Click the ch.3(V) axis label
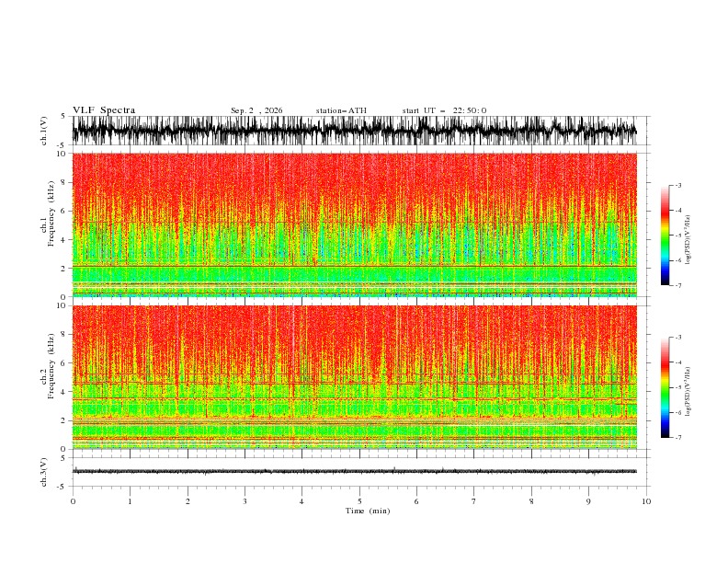The height and width of the screenshot is (563, 728). [44, 472]
